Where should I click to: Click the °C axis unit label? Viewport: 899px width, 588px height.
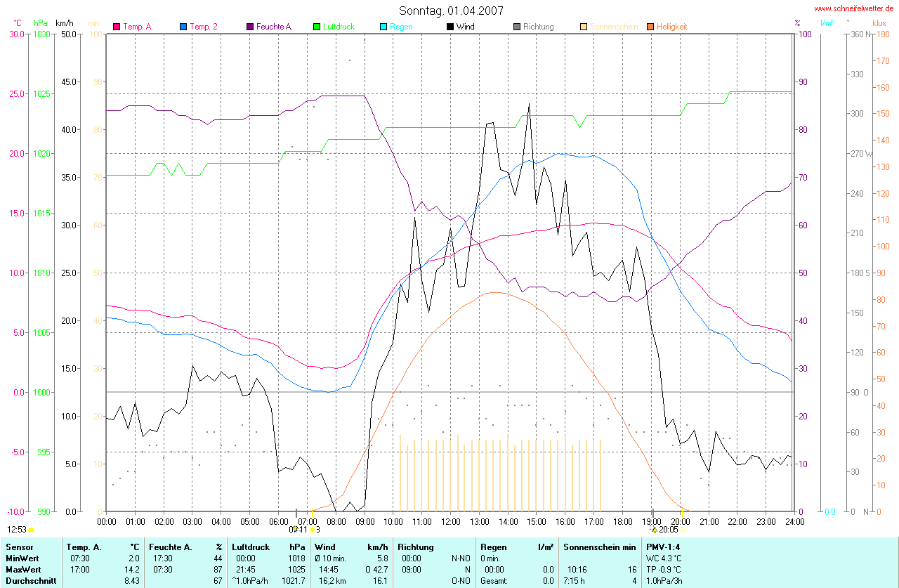tap(16, 23)
